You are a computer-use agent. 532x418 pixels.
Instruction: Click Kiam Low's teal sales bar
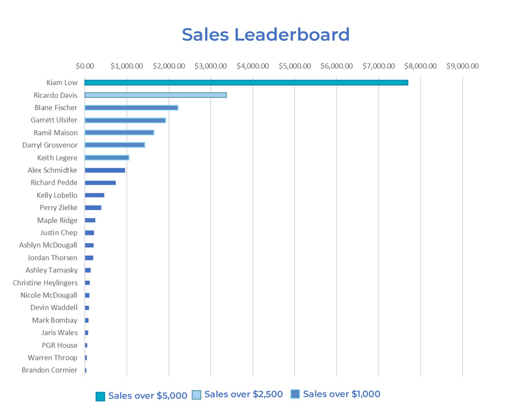tap(246, 83)
